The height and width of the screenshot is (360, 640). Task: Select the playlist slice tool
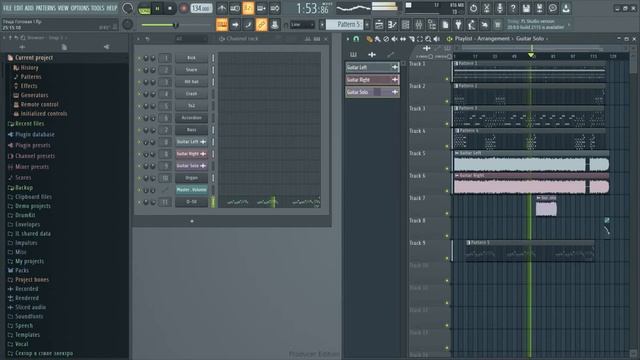[x=411, y=39]
